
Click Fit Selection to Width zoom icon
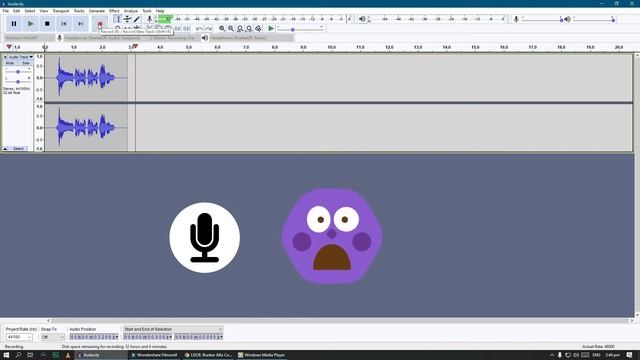point(240,29)
